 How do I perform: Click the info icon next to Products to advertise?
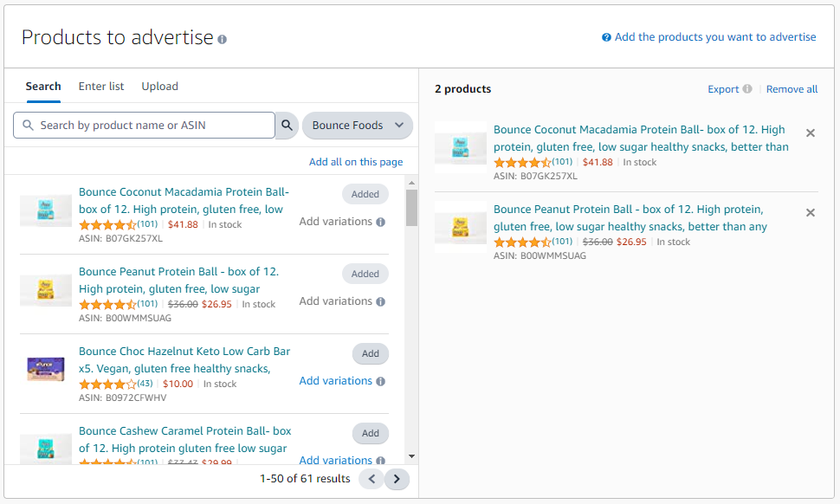click(x=223, y=39)
